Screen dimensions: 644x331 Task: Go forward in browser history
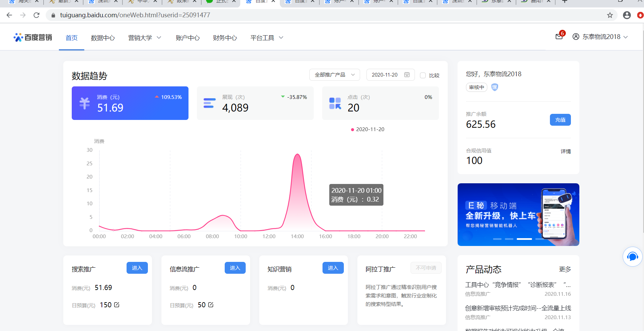point(23,15)
